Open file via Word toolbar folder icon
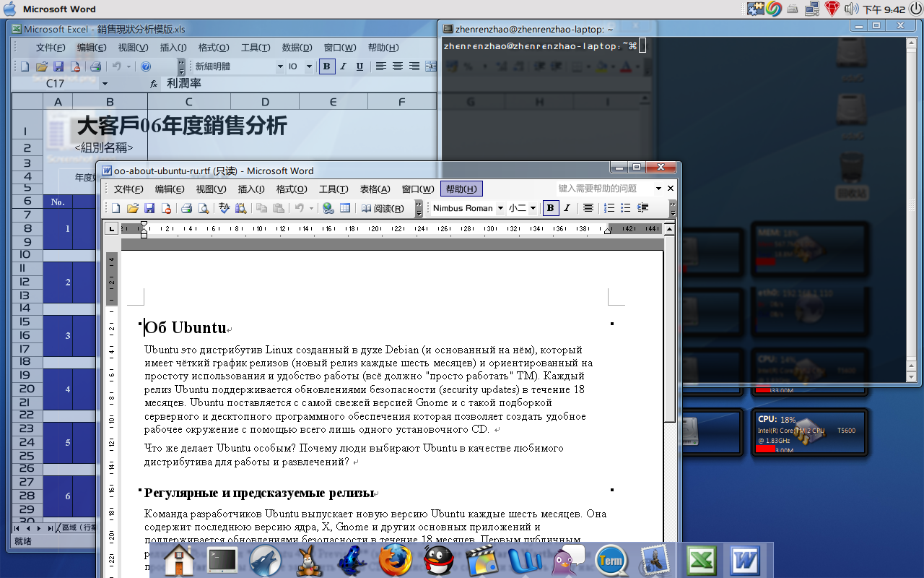The height and width of the screenshot is (578, 924). coord(132,208)
